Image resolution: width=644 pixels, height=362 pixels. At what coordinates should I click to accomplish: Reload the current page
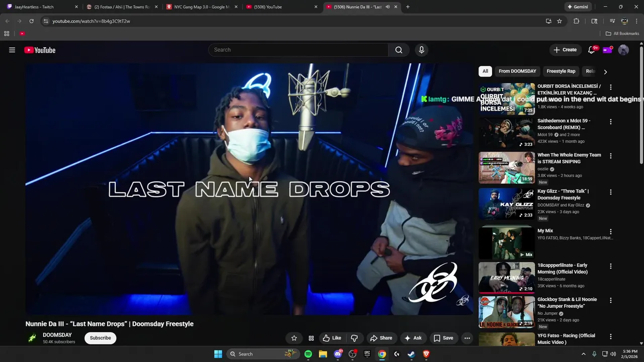coord(31,21)
